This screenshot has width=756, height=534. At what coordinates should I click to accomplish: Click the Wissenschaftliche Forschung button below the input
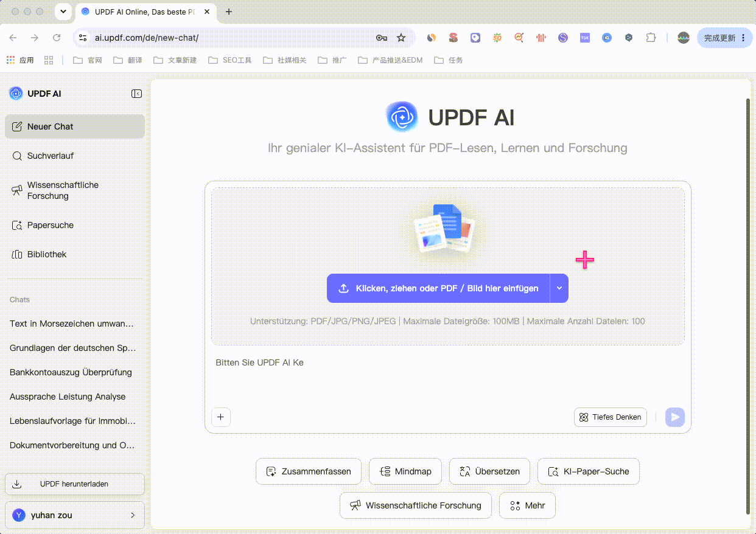click(x=416, y=505)
